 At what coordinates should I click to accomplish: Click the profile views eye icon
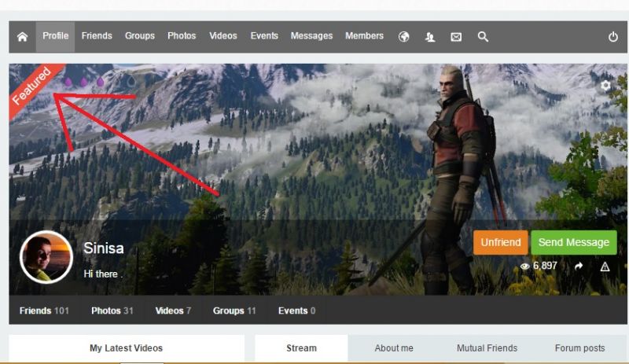524,266
